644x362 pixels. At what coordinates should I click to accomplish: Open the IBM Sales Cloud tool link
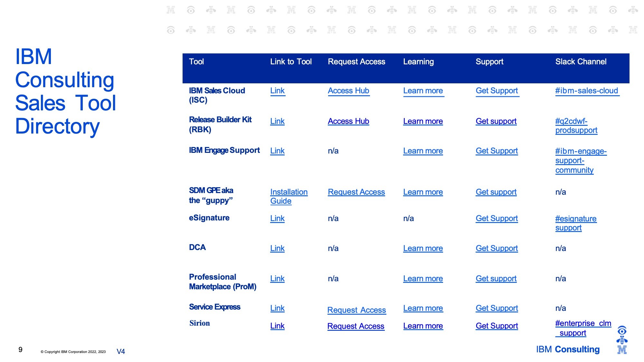tap(277, 91)
